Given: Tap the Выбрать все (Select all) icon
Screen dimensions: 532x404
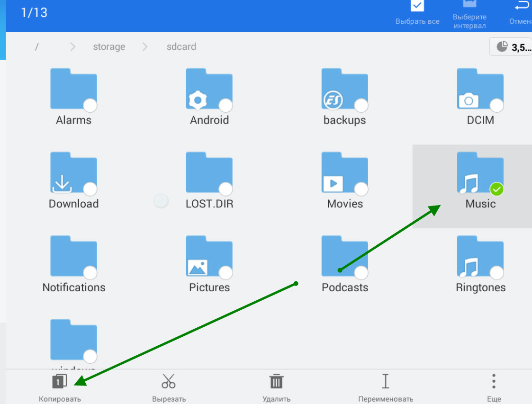Looking at the screenshot, I should (x=417, y=7).
